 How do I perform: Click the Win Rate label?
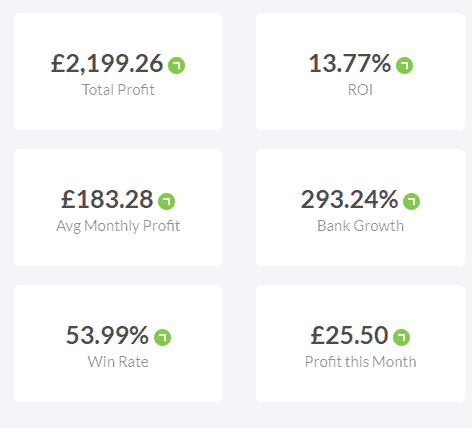coord(118,362)
